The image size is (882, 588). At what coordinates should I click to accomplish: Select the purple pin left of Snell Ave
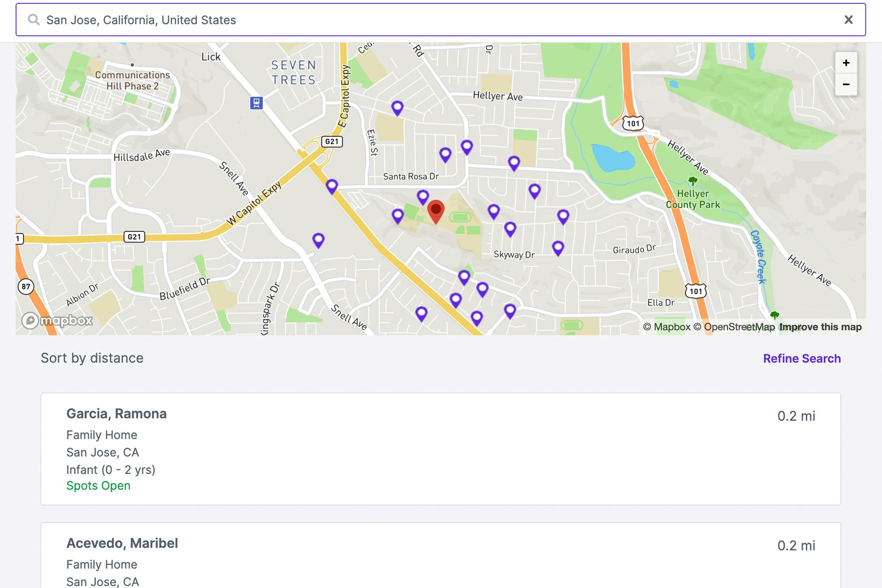[x=318, y=239]
